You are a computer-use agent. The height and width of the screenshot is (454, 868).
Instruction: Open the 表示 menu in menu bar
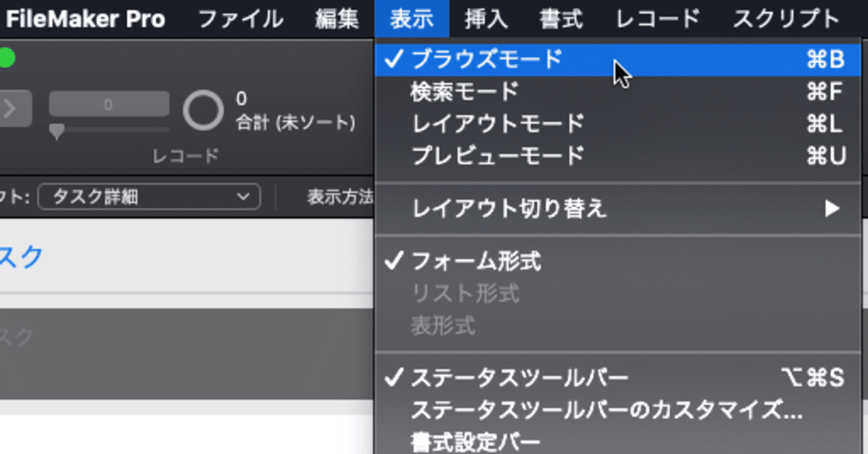point(412,19)
